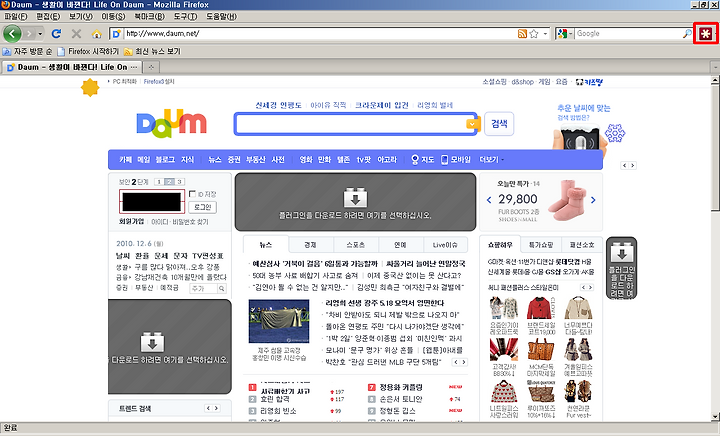Click next arrow under the news headlines list

point(464,362)
